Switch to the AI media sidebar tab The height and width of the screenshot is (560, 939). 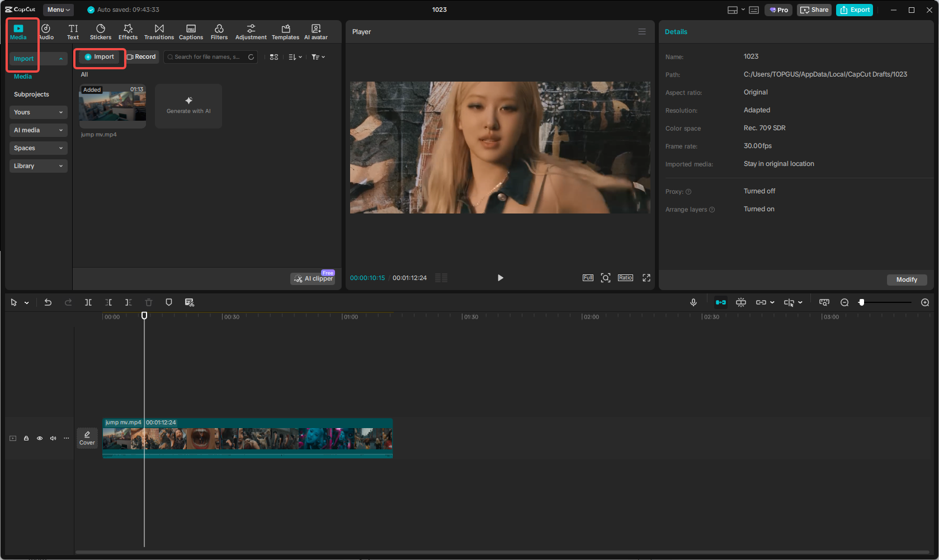click(38, 130)
